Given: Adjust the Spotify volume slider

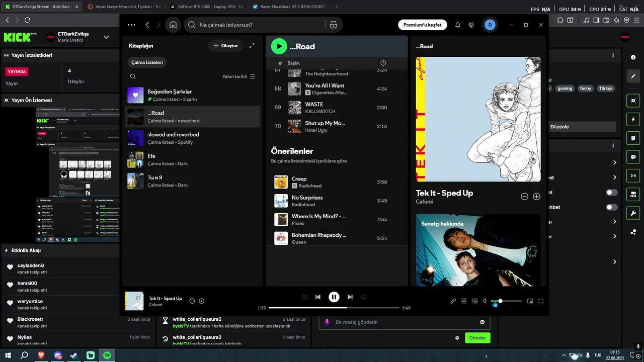Looking at the screenshot, I should pos(506,301).
